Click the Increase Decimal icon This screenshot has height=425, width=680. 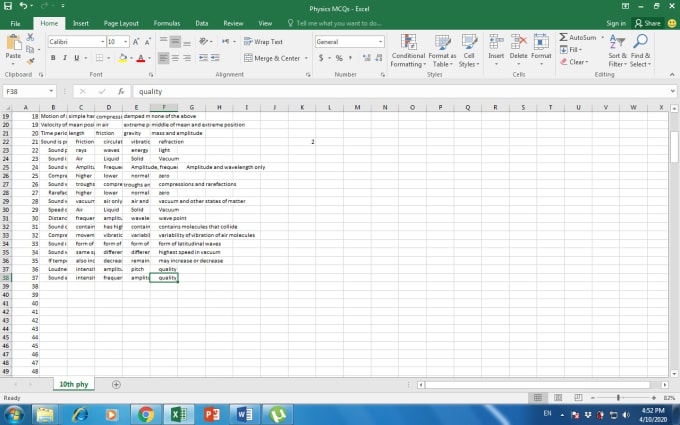coord(366,58)
